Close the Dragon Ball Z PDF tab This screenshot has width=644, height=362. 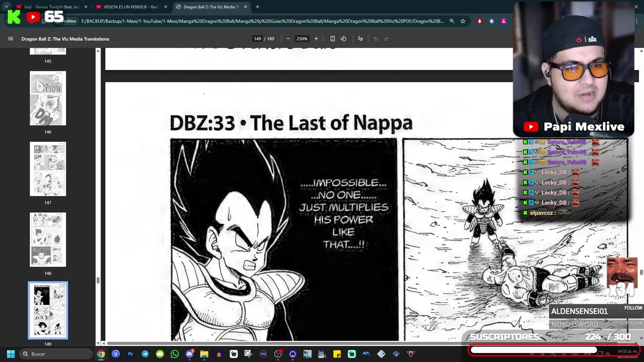coord(246,7)
